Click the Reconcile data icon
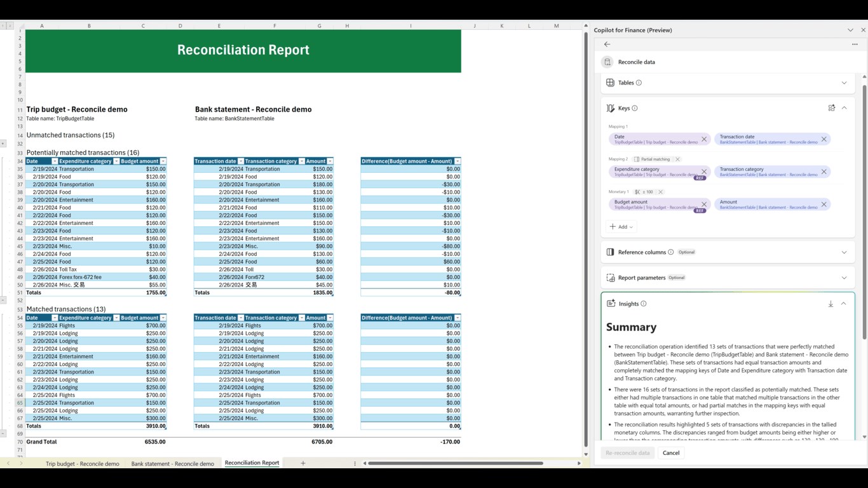 pyautogui.click(x=607, y=62)
